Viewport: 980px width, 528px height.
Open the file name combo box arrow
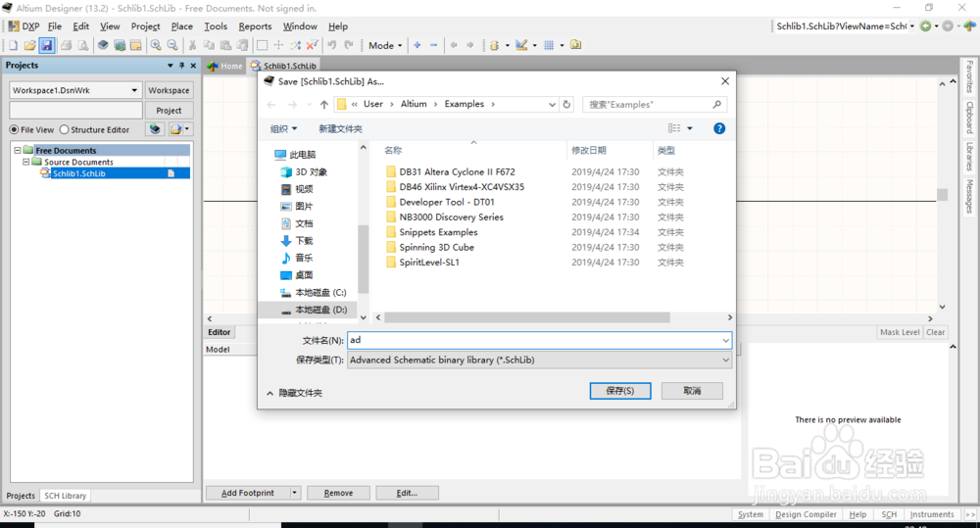pos(725,341)
